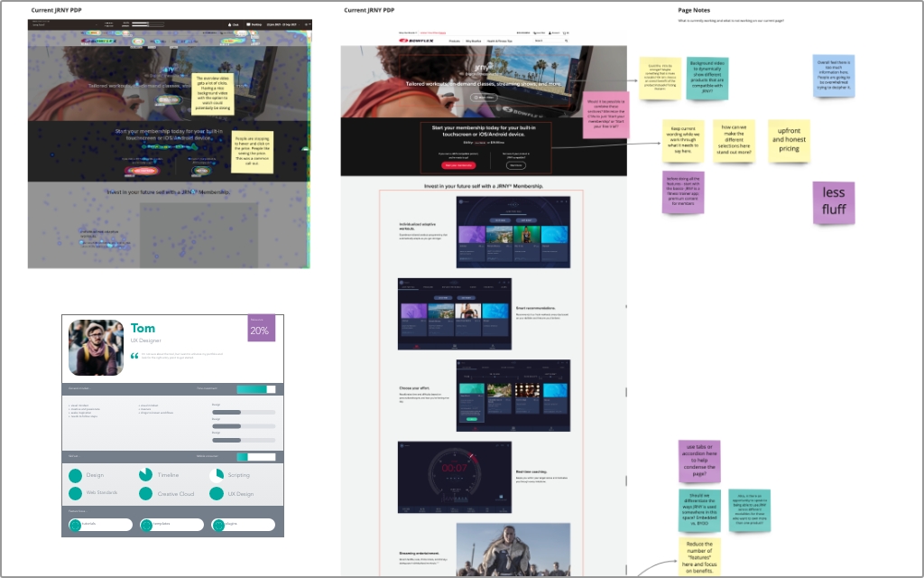The image size is (924, 578).
Task: Click the 'Start your membership today' heading in mockup
Action: 484,131
